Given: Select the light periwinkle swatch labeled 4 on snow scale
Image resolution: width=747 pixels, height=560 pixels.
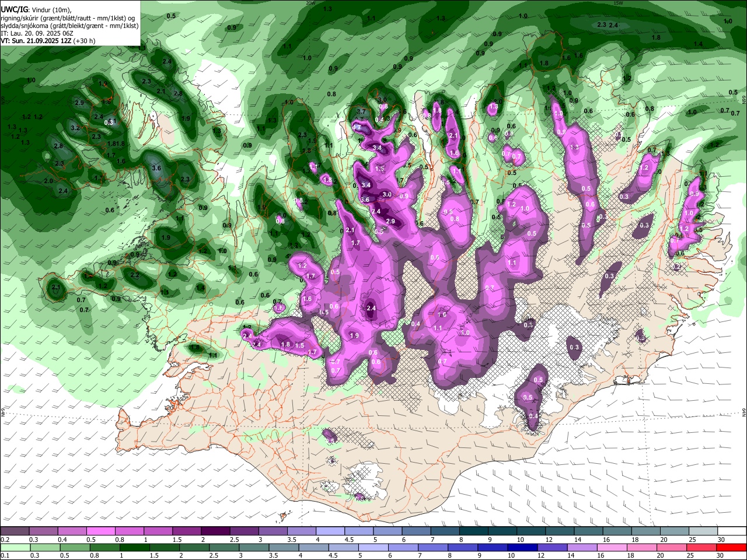Looking at the screenshot, I should click(330, 531).
